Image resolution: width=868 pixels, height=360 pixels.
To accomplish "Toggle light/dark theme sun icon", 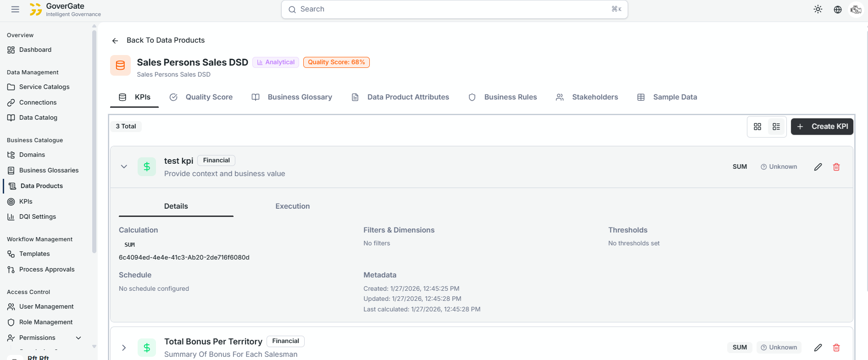I will tap(818, 9).
